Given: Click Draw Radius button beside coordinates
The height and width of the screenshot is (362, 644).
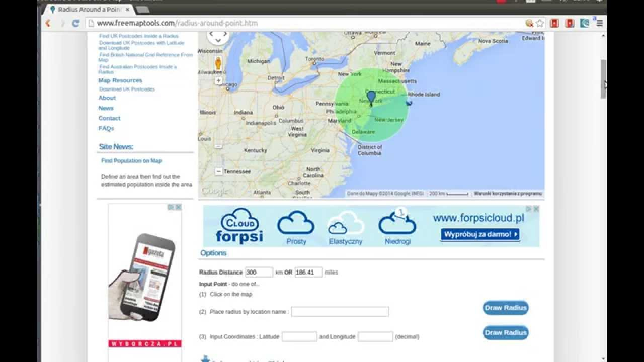Looking at the screenshot, I should 506,332.
